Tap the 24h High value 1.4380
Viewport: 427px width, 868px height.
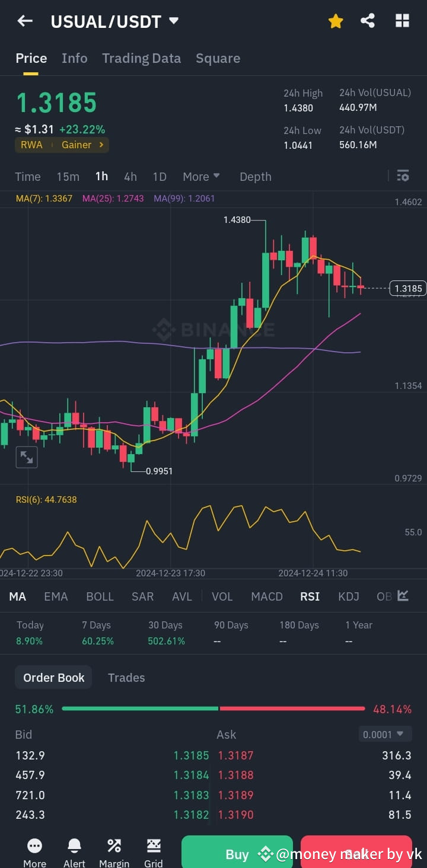(x=298, y=108)
